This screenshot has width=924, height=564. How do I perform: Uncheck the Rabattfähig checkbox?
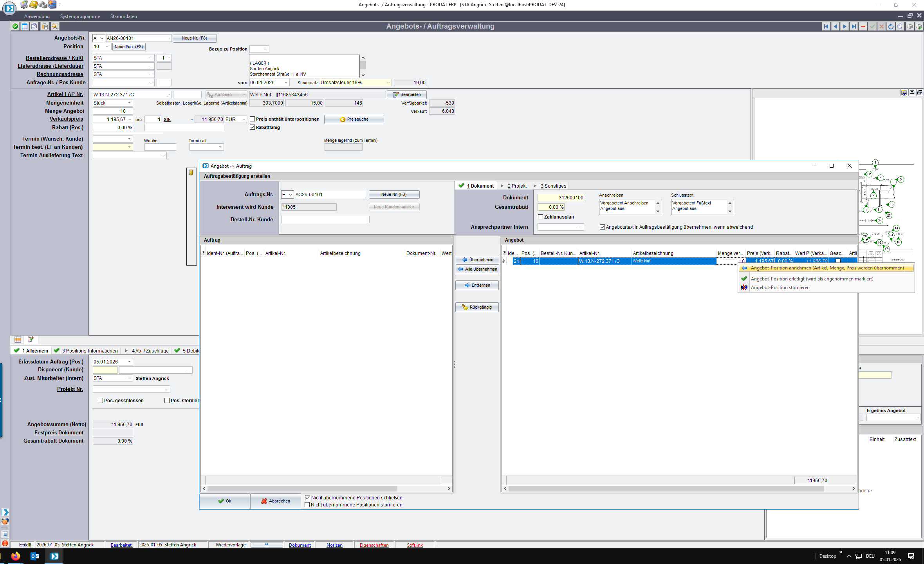coord(253,127)
